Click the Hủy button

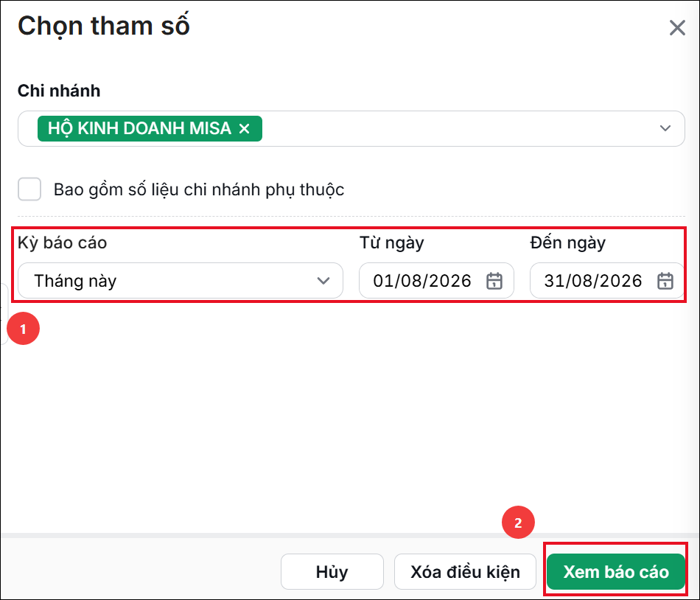click(332, 572)
